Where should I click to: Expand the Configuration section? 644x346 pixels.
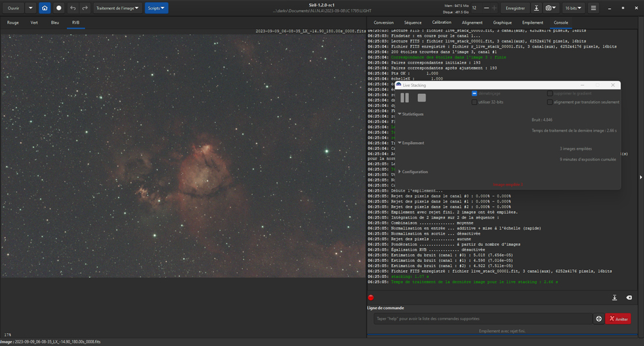pyautogui.click(x=412, y=172)
